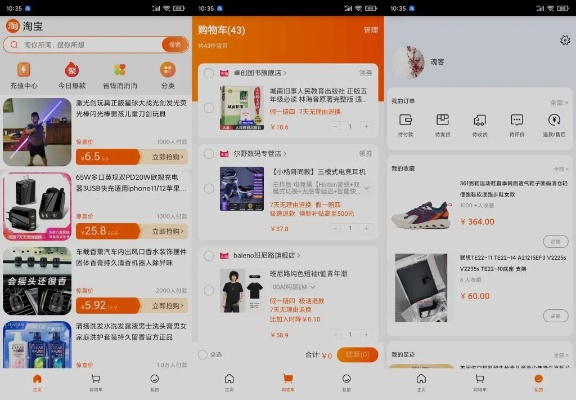576x400 pixels.
Task: Decrease quantity of ¥10.6 book item
Action: tap(335, 127)
